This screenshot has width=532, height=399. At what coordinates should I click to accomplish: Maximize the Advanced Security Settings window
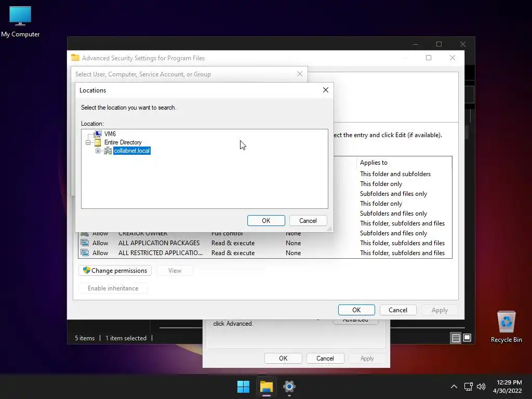click(429, 58)
